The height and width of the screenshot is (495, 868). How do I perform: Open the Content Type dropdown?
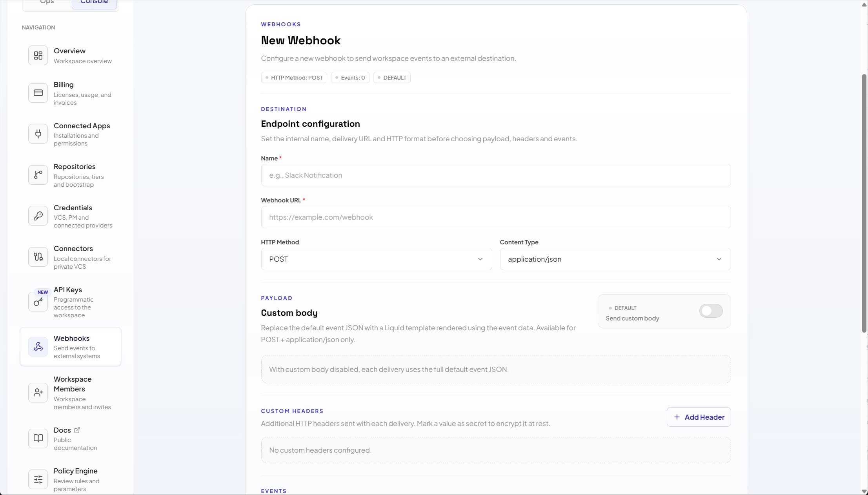615,259
